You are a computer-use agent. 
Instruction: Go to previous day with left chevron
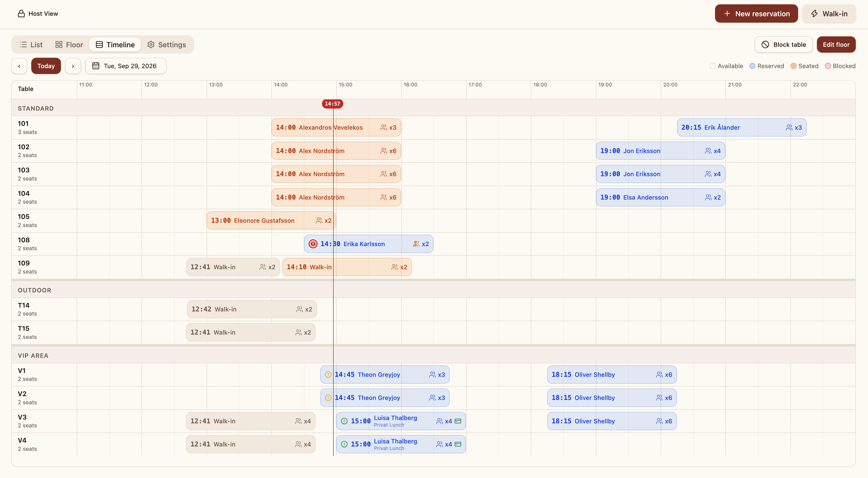click(19, 66)
